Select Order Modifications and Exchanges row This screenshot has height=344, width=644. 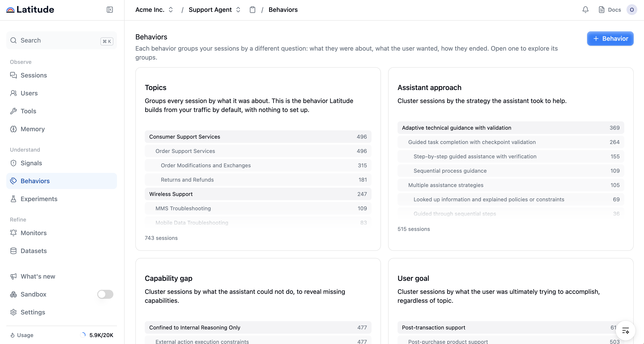point(258,165)
